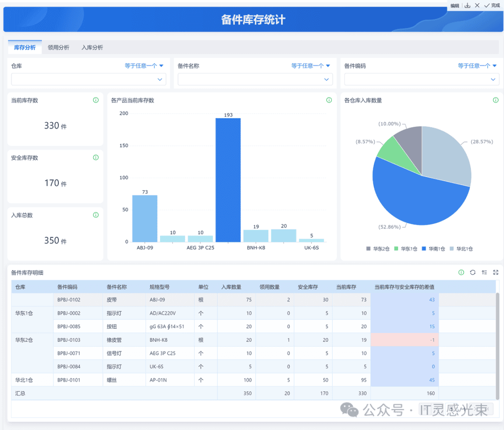Open info icon on 备件库存明细 table
This screenshot has height=430, width=504.
point(461,272)
